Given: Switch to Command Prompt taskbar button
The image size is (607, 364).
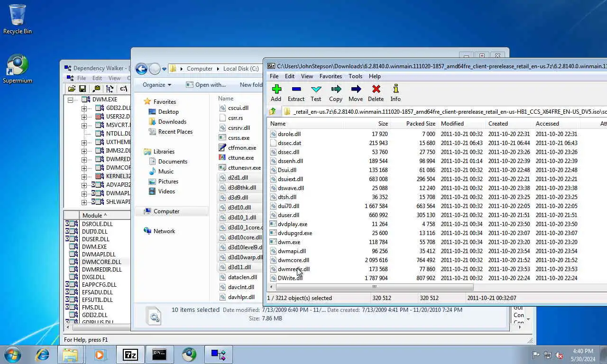Looking at the screenshot, I should pos(159,354).
